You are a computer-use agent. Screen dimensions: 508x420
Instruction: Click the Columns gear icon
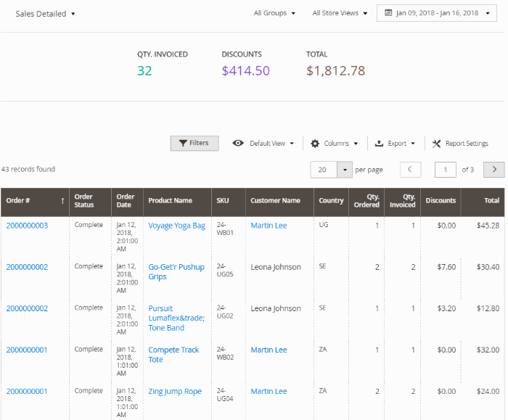click(x=315, y=144)
